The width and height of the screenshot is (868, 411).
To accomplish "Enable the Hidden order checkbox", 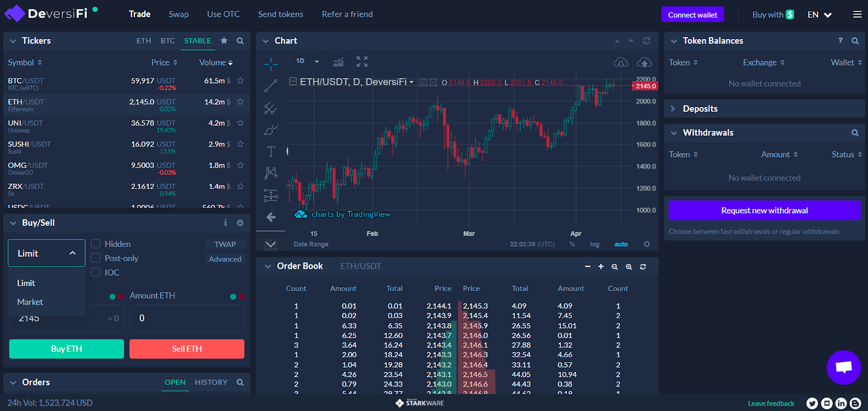I will 96,244.
